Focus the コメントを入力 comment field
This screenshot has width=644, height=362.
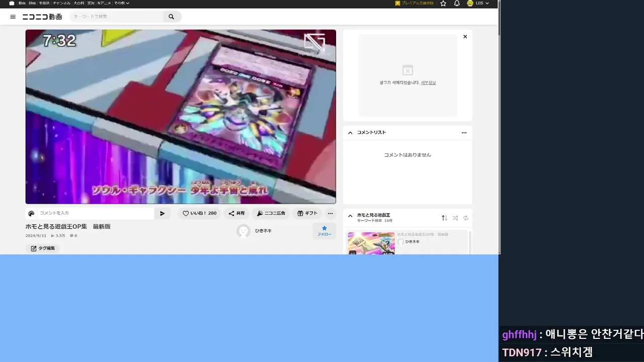coord(96,213)
